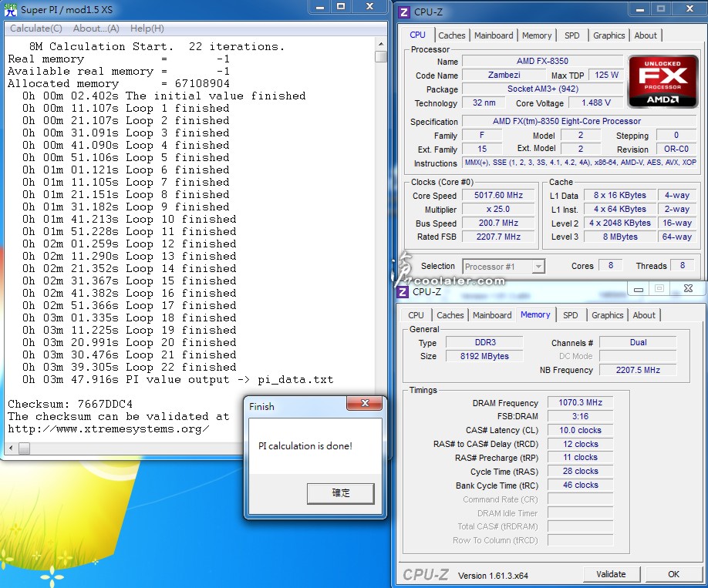Switch to Memory tab in upper CPU-Z window
This screenshot has height=588, width=708.
537,35
